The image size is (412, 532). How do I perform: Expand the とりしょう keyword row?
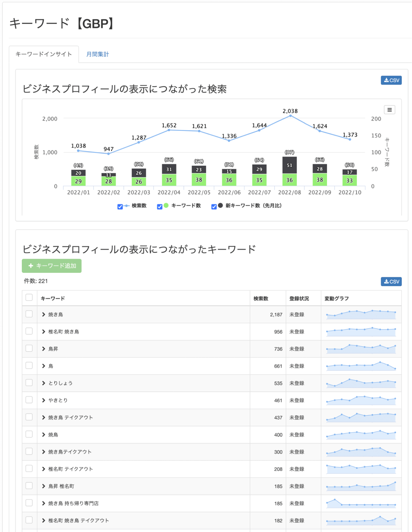tap(43, 383)
